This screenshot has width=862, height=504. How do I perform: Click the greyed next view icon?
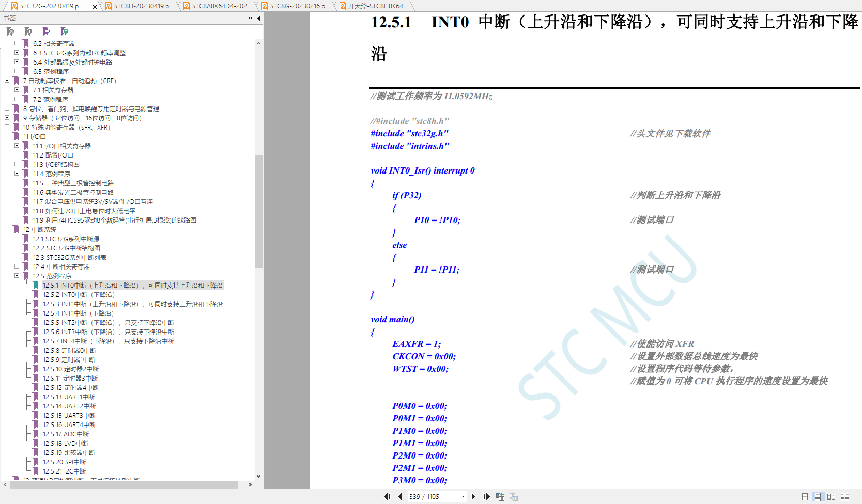pyautogui.click(x=514, y=496)
